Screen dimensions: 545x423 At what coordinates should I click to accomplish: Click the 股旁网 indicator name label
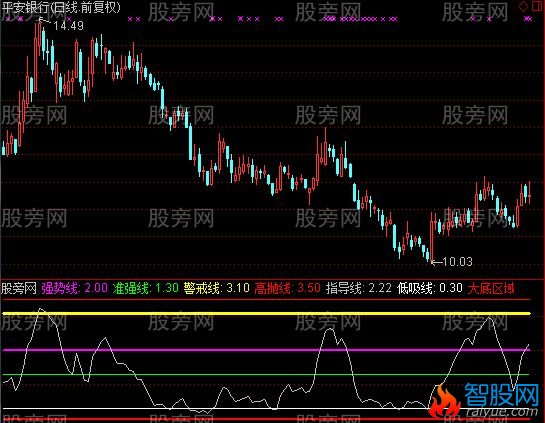click(19, 288)
